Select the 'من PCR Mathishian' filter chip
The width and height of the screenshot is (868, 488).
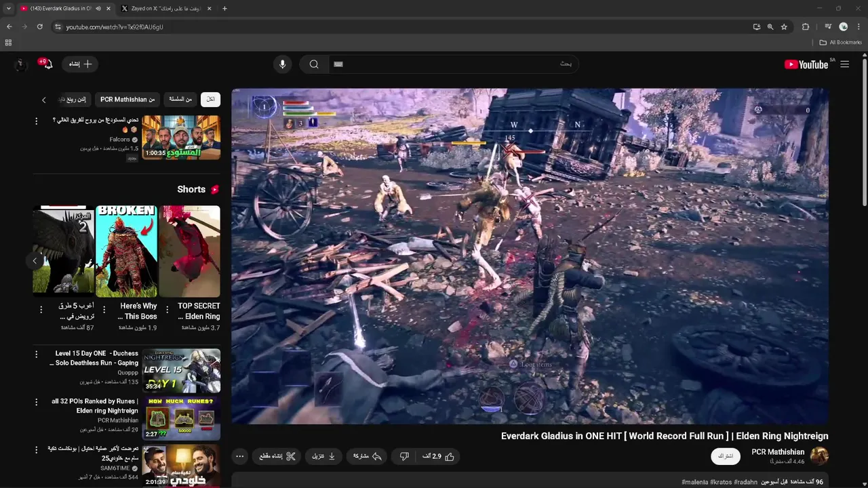click(x=127, y=100)
